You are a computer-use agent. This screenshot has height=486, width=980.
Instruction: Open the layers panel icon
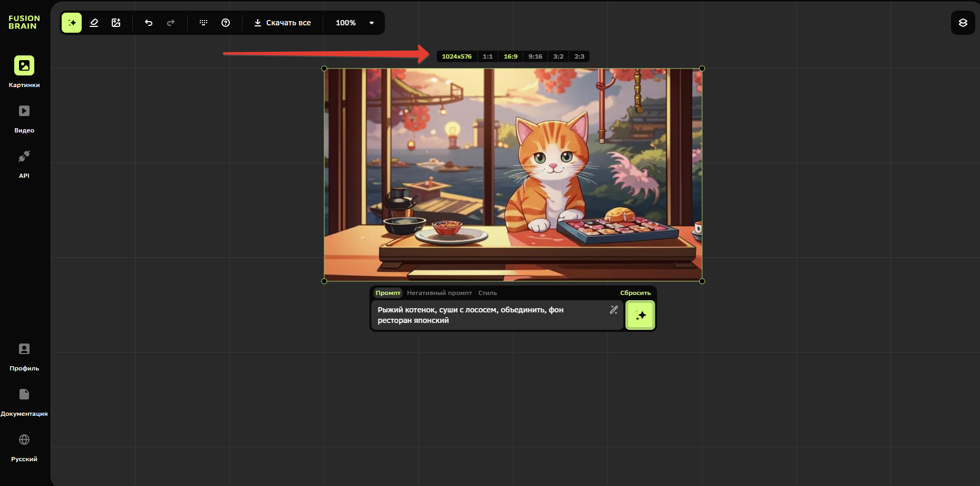[963, 23]
